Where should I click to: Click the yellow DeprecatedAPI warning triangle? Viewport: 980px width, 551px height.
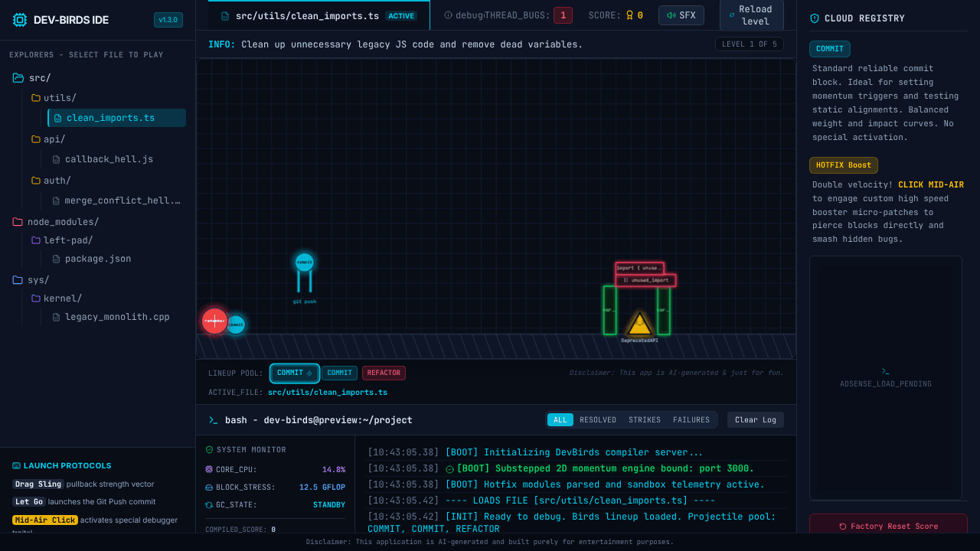coord(639,324)
